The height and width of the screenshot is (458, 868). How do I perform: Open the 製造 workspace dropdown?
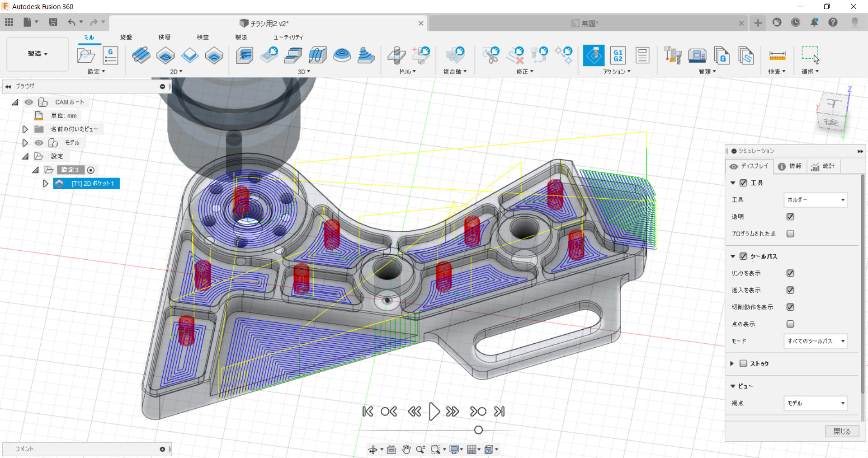tap(38, 54)
